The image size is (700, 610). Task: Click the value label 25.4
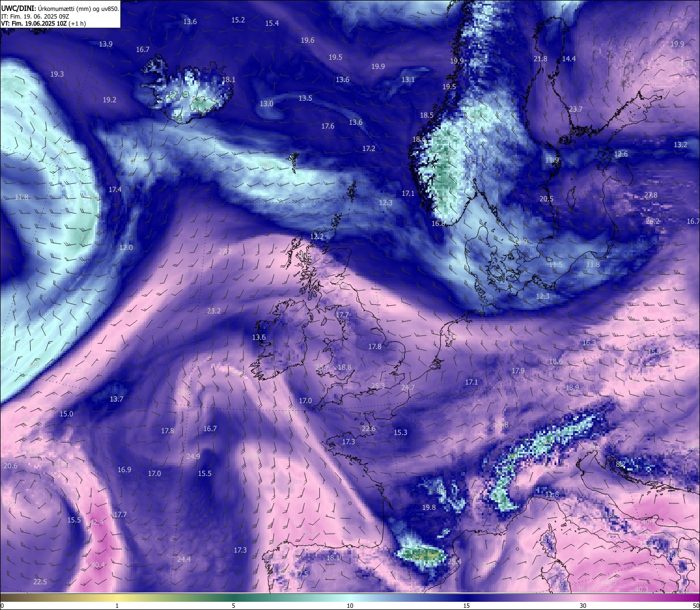tap(454, 561)
